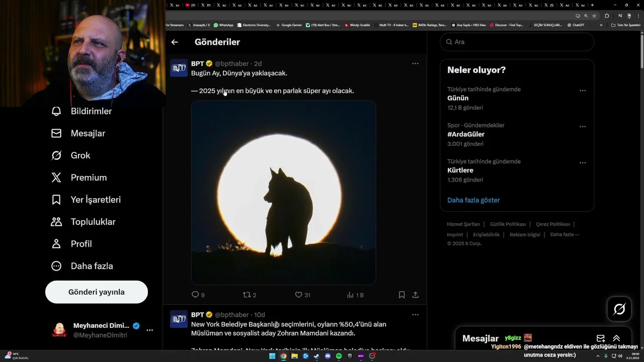Open File Explorer from the taskbar
Screen dimensions: 644x362
(x=294, y=356)
